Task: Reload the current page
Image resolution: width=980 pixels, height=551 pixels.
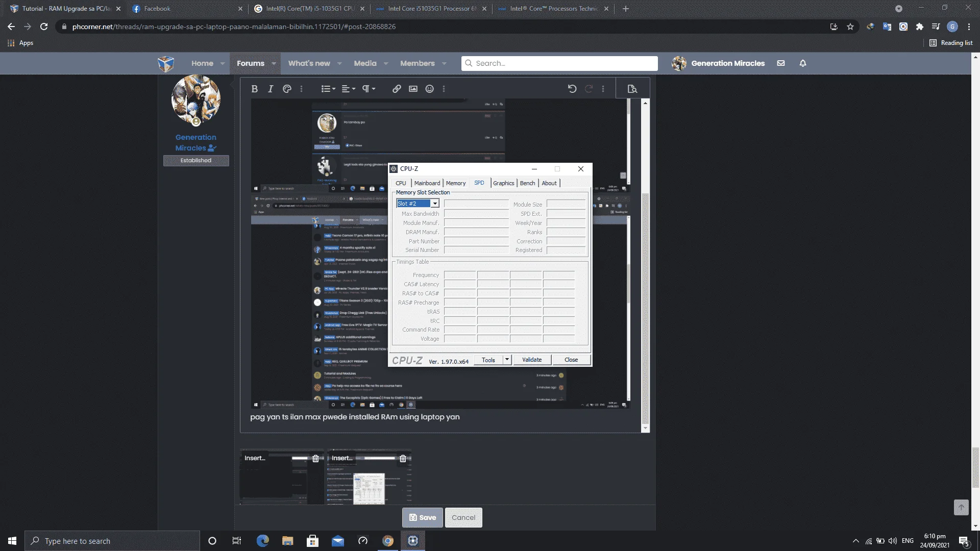Action: point(44,27)
